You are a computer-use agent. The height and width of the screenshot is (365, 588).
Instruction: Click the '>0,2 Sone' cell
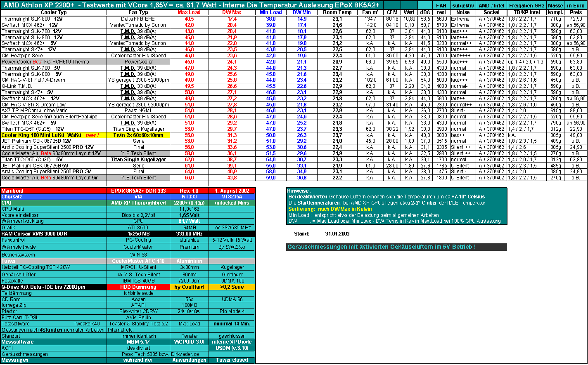click(x=232, y=287)
